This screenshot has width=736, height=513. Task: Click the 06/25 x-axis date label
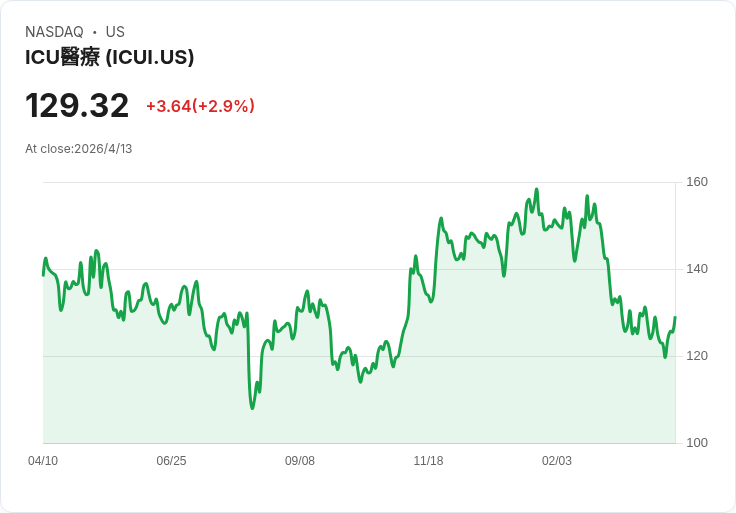click(171, 461)
